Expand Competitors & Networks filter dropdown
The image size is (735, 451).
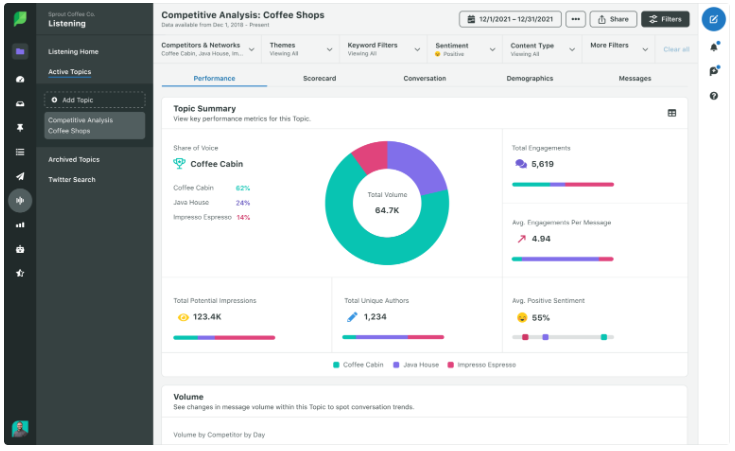(208, 49)
